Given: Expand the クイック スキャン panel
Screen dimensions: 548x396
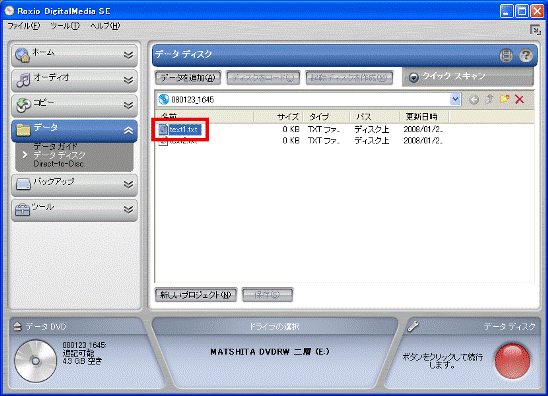Looking at the screenshot, I should pyautogui.click(x=414, y=77).
